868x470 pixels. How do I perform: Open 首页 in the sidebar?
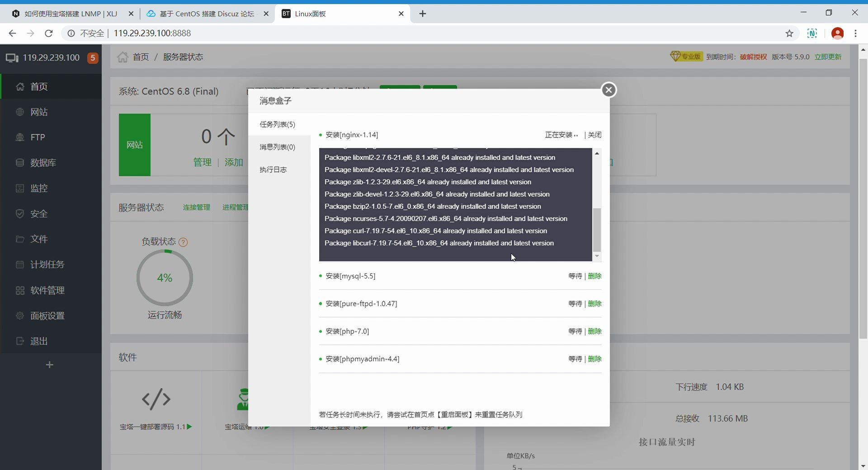pyautogui.click(x=51, y=86)
